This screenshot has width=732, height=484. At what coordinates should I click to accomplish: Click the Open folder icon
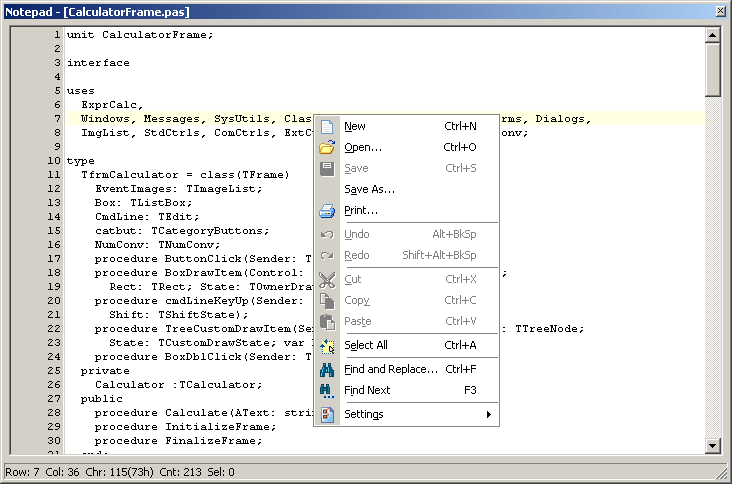click(x=327, y=147)
